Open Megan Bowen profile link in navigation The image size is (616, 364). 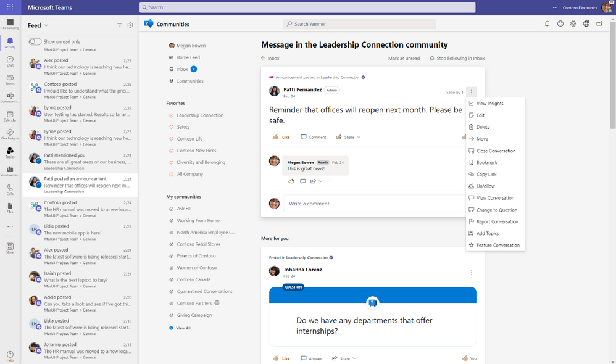pyautogui.click(x=188, y=46)
